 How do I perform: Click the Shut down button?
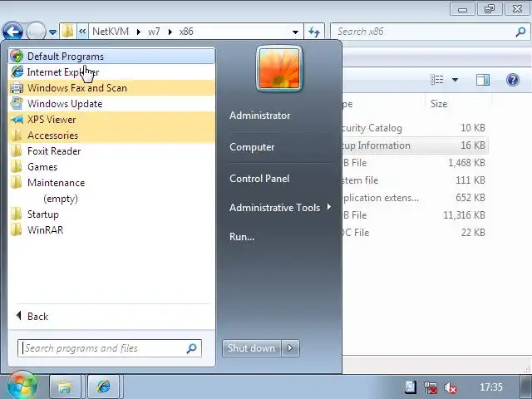click(x=251, y=348)
